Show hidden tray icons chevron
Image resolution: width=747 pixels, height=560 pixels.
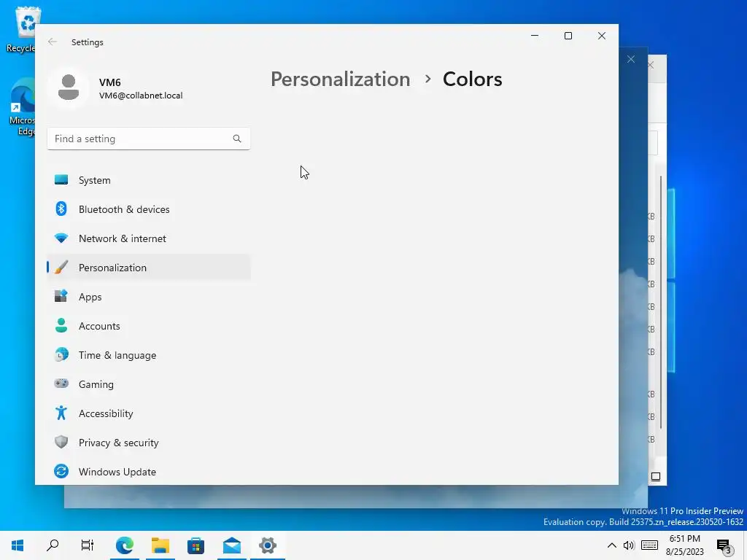click(612, 545)
